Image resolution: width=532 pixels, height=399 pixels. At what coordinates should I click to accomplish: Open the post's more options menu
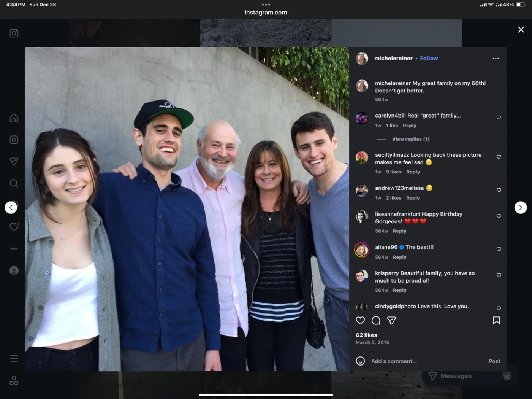pos(496,59)
